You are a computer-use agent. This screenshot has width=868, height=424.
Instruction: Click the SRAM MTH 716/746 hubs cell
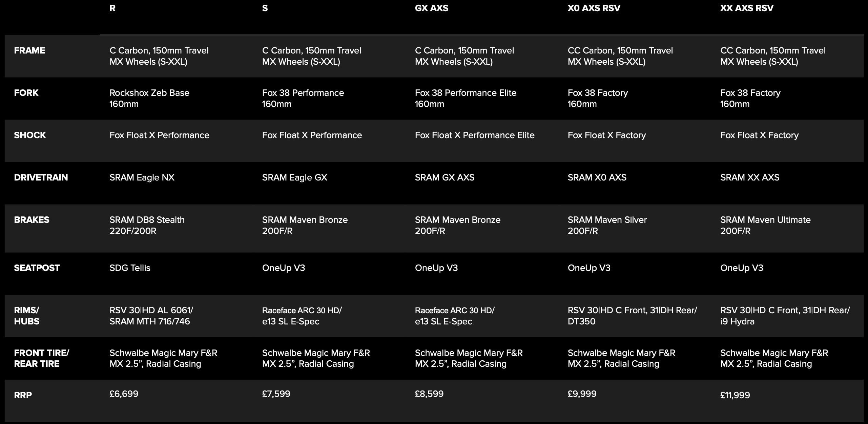(149, 321)
